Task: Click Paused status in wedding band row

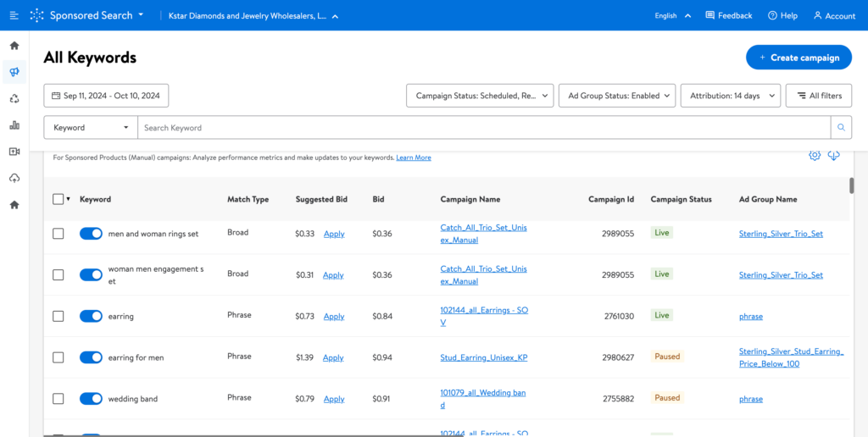Action: [x=667, y=398]
